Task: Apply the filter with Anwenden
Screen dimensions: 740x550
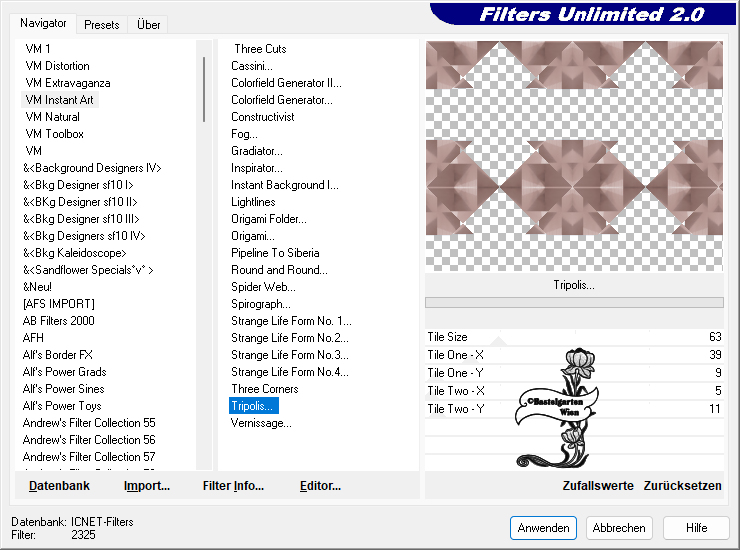Action: [543, 528]
